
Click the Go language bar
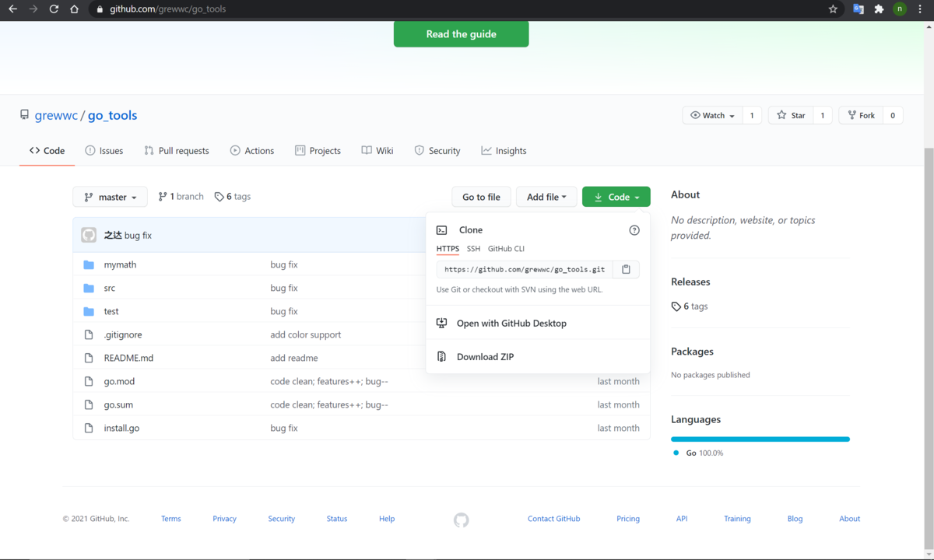click(x=760, y=439)
